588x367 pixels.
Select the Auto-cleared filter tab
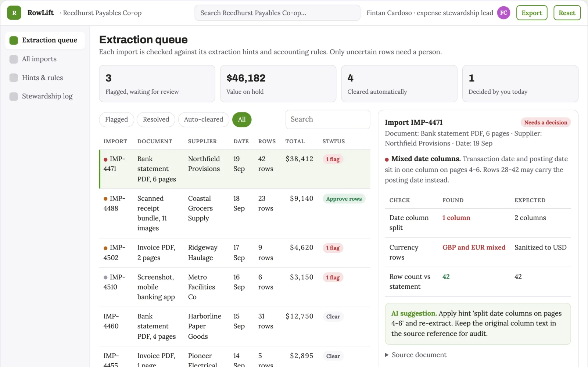(x=204, y=119)
